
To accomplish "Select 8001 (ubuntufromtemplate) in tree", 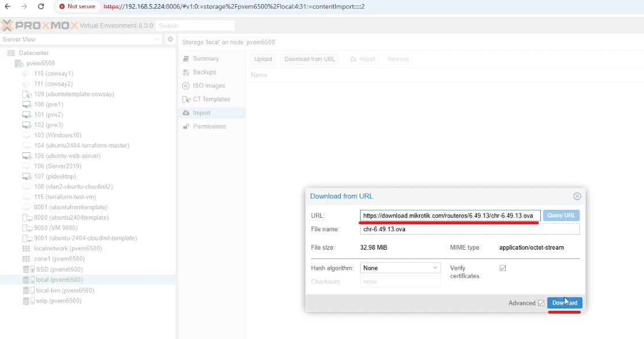I will [71, 207].
